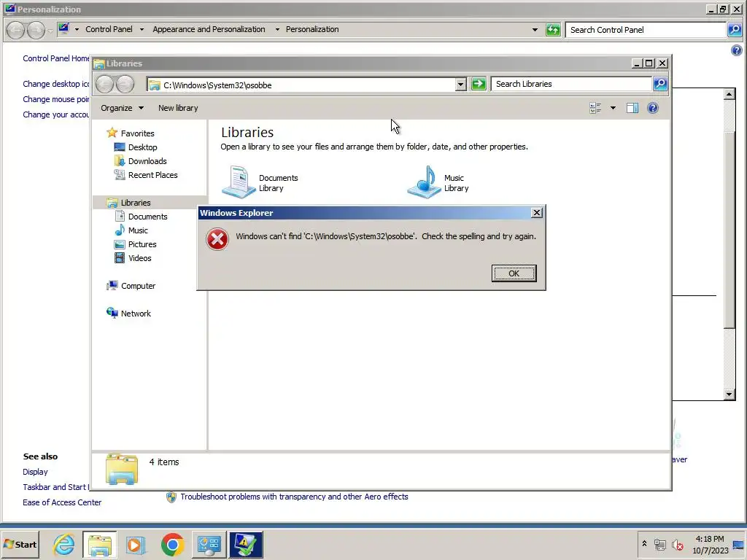747x560 pixels.
Task: Click the Search Libraries magnifier icon
Action: coord(659,84)
